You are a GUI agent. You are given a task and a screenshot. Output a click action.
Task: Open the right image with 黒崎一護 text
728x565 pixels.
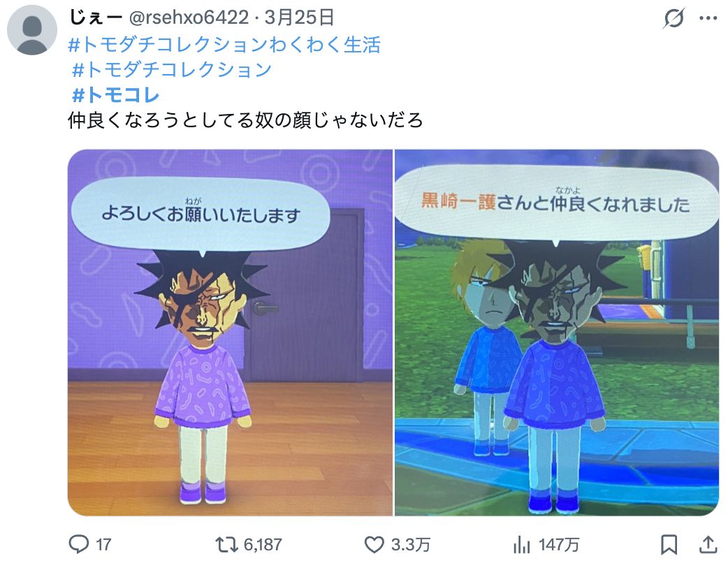[x=557, y=333]
